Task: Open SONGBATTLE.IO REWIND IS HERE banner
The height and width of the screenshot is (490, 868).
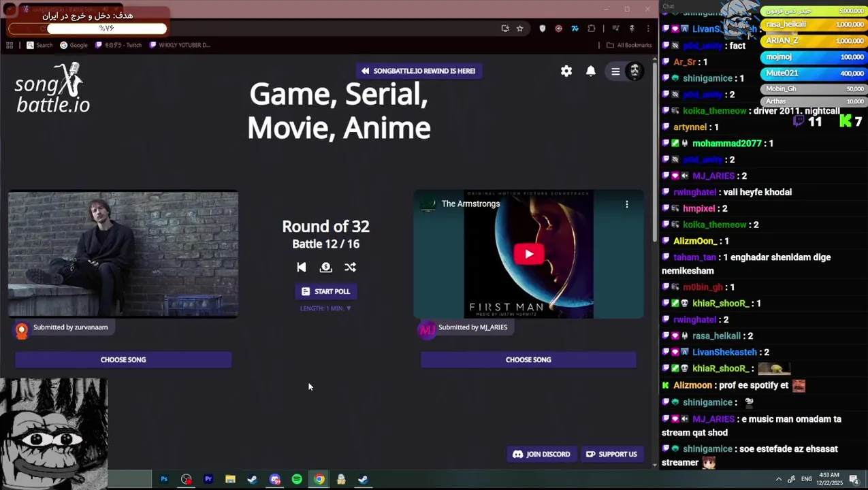Action: coord(419,71)
